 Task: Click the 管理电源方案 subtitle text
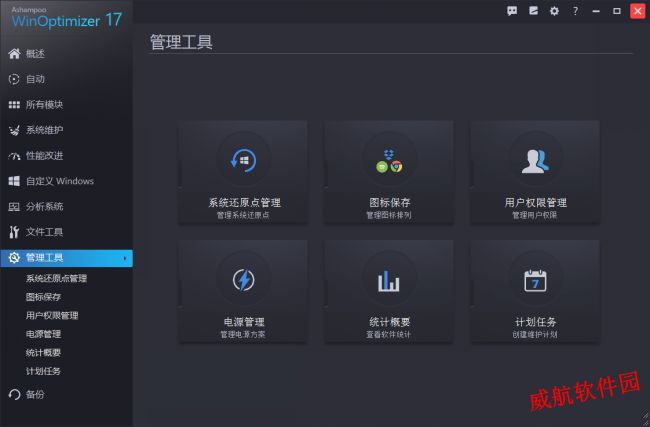pos(243,335)
